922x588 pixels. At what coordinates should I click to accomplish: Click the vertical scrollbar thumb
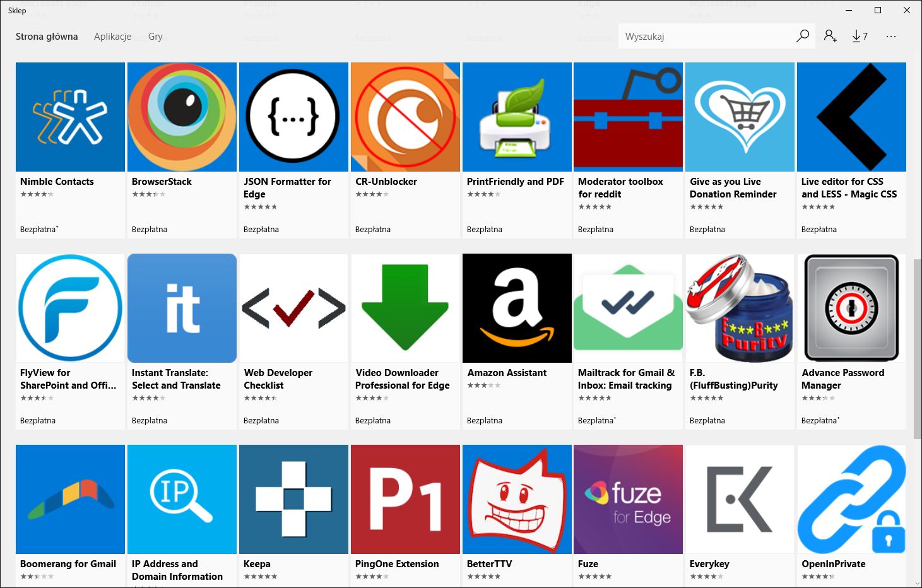pyautogui.click(x=917, y=348)
